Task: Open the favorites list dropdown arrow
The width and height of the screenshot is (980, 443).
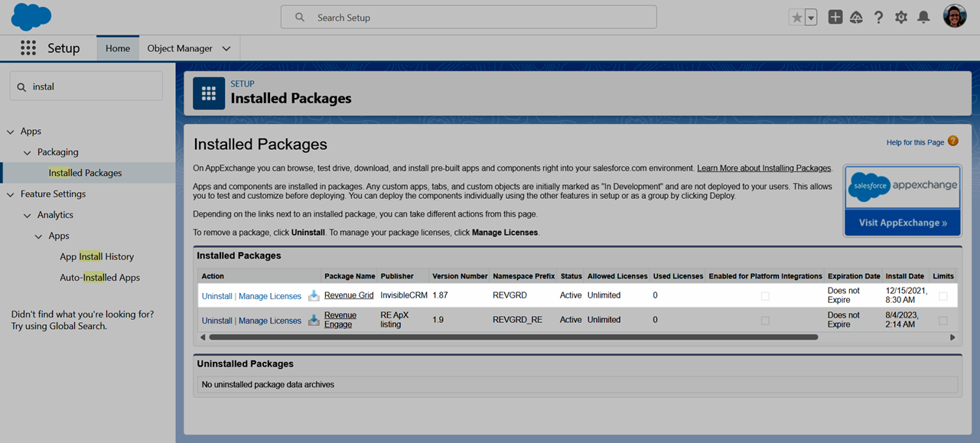Action: [811, 18]
